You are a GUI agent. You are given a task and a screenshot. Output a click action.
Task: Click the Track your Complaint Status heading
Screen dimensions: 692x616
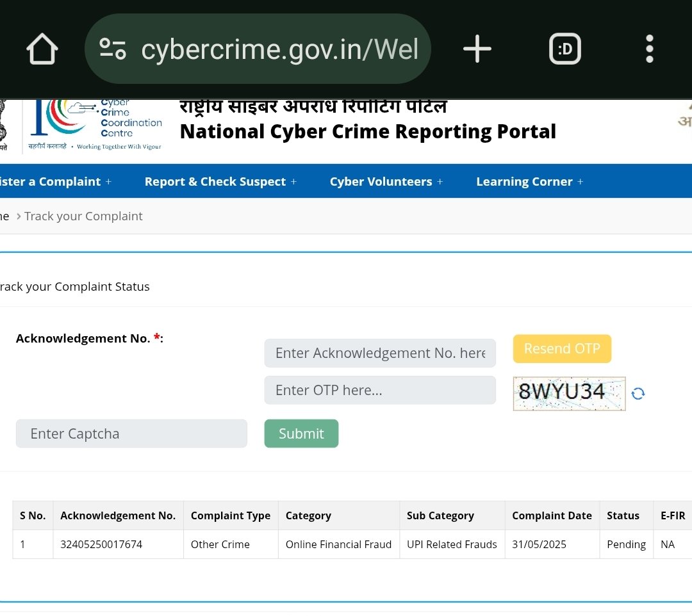(74, 287)
